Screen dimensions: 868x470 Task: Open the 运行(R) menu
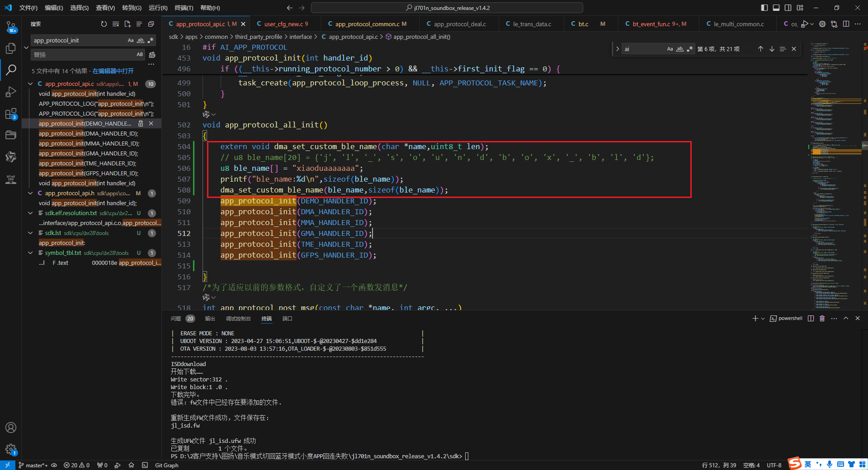pyautogui.click(x=158, y=8)
